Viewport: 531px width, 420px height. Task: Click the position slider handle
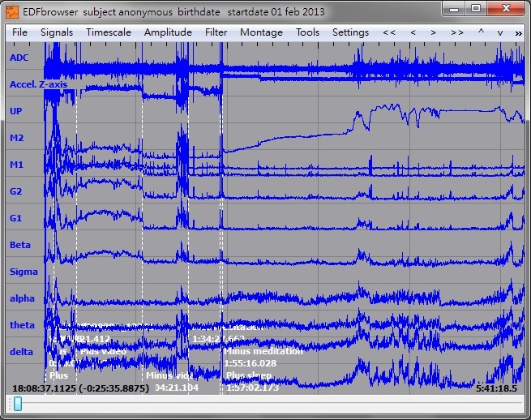coord(18,404)
